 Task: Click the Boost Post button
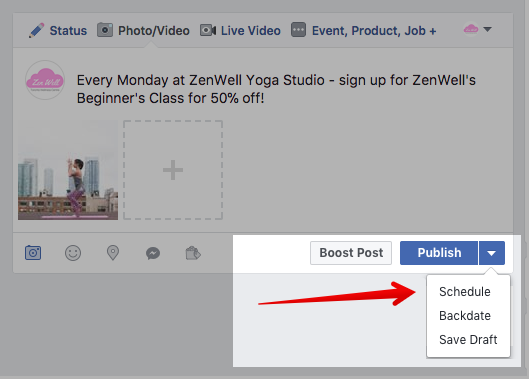click(x=351, y=253)
